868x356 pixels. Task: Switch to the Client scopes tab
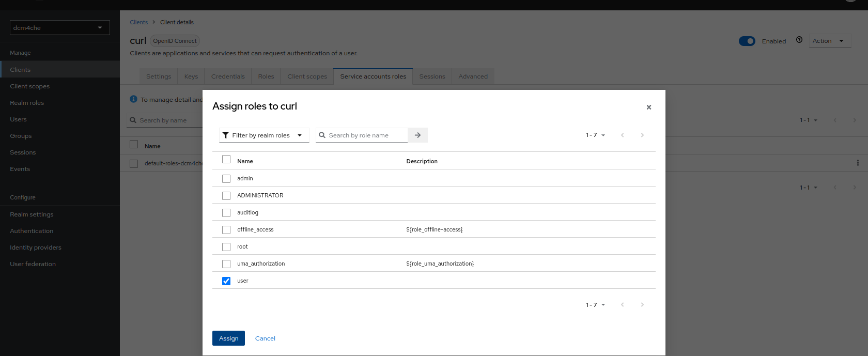pyautogui.click(x=307, y=76)
